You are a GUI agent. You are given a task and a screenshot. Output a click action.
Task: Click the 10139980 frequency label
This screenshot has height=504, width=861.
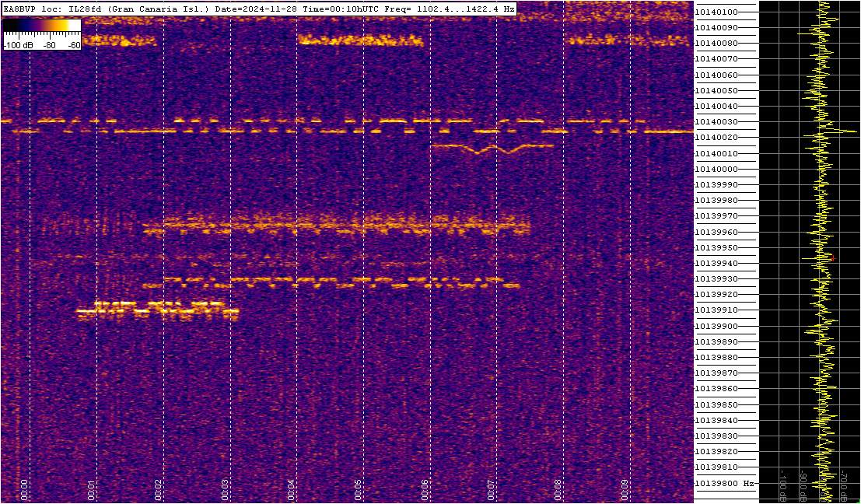pyautogui.click(x=716, y=201)
